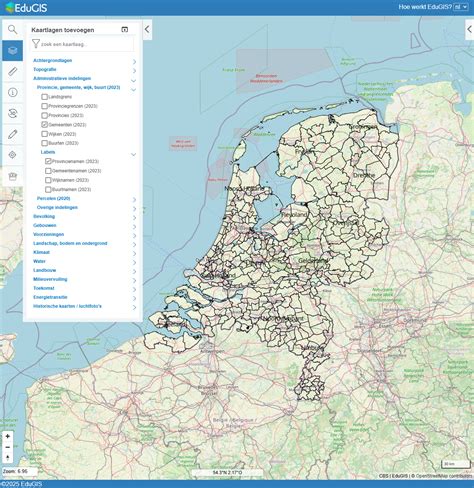Viewport: 474px width, 488px height.
Task: Click the Hoe werkt EduGIS? link
Action: coord(425,7)
